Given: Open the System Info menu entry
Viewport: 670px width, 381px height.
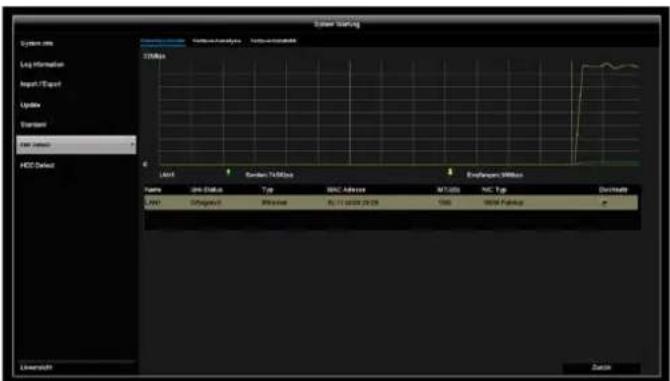Looking at the screenshot, I should click(x=37, y=44).
